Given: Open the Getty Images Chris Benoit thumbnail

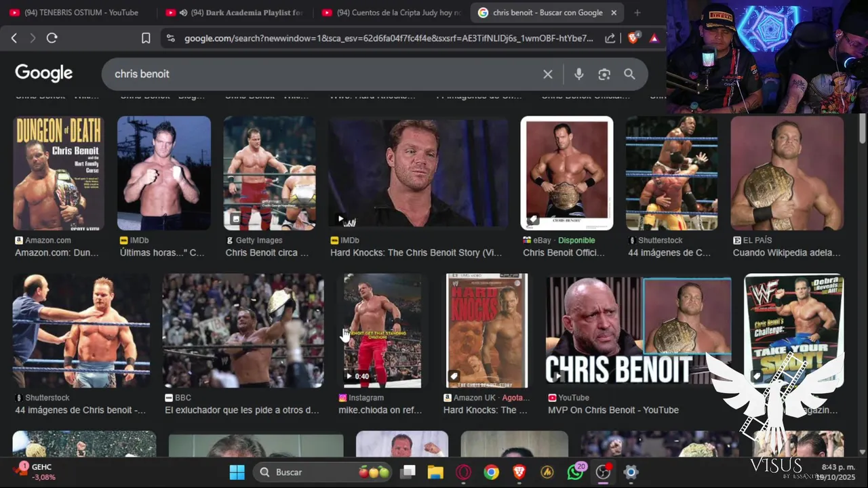Looking at the screenshot, I should pos(270,174).
